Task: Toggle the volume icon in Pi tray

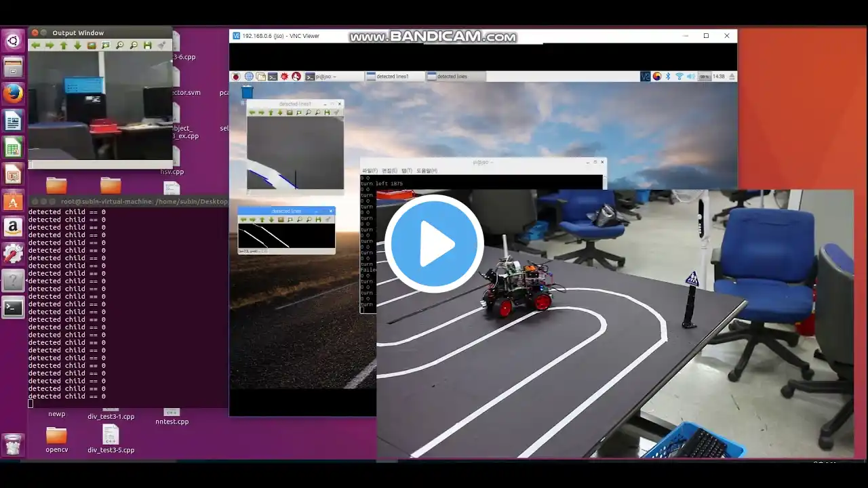Action: tap(690, 77)
